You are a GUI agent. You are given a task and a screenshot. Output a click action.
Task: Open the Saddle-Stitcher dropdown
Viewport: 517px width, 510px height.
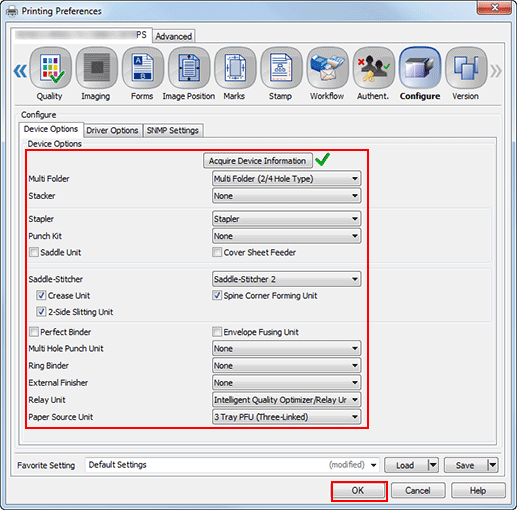pos(286,279)
